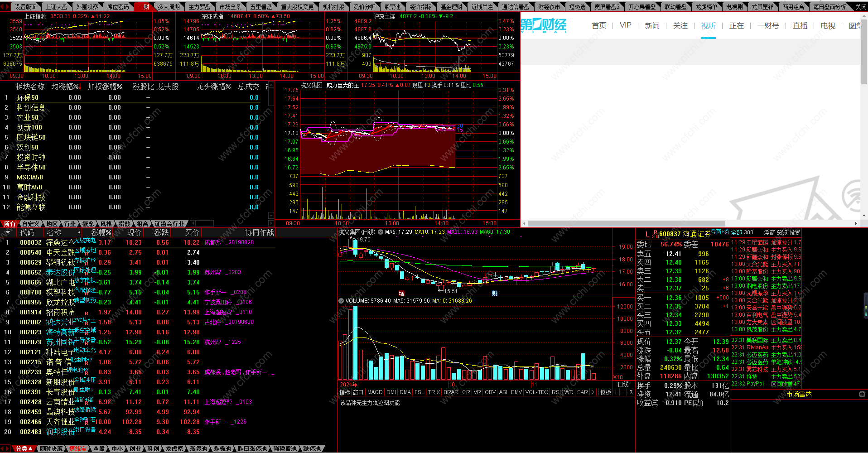Click the web panel horizontal scrollbar
This screenshot has height=453, width=868.
coord(627,223)
